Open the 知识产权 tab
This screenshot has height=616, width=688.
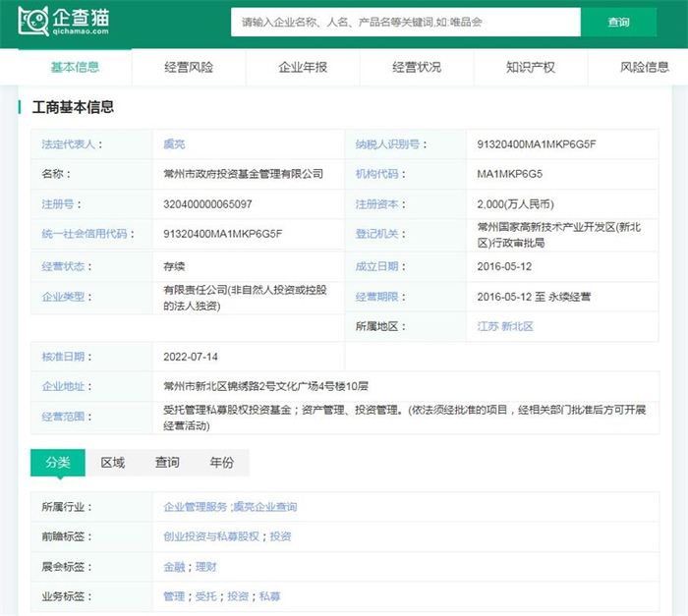pyautogui.click(x=531, y=68)
